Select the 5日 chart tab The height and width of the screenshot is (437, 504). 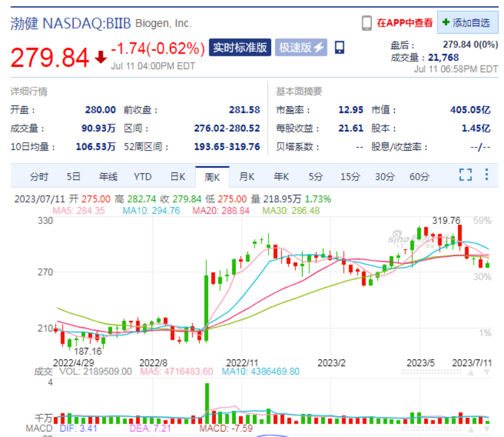pyautogui.click(x=73, y=177)
